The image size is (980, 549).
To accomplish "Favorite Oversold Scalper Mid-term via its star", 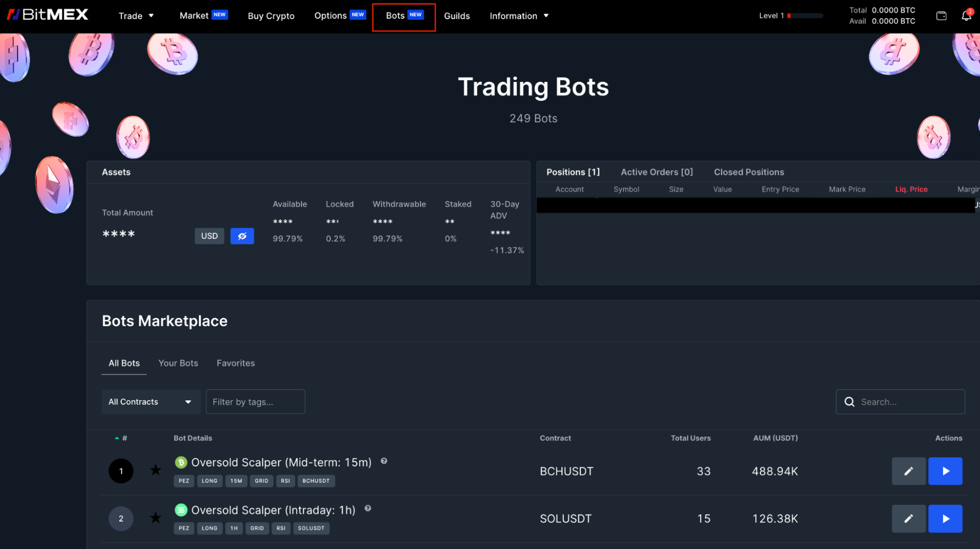I will [155, 470].
